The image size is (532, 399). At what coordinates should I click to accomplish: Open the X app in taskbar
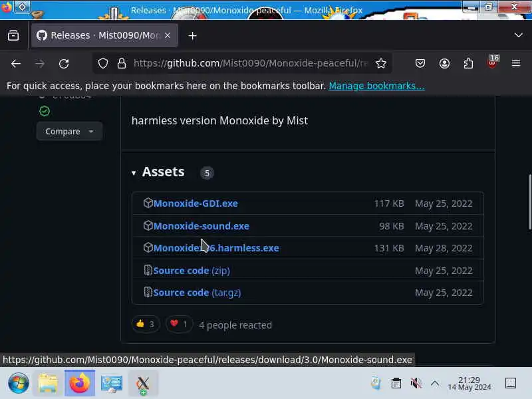[x=143, y=384]
